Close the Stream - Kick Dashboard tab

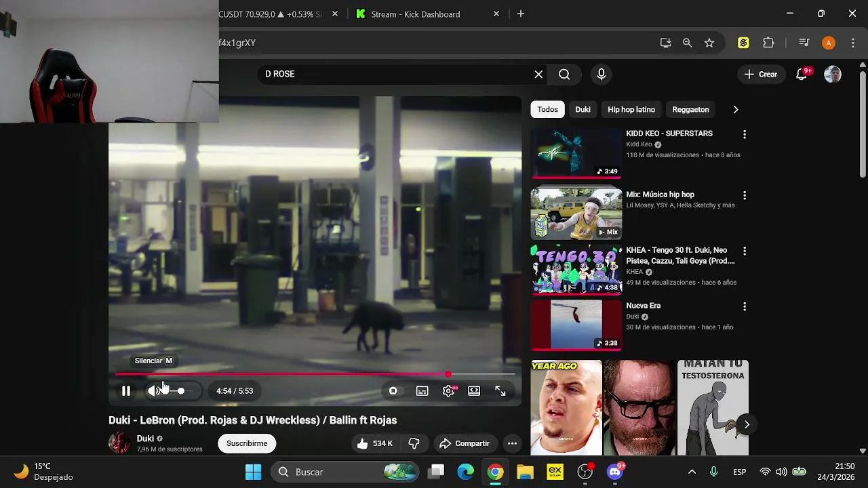tap(496, 14)
